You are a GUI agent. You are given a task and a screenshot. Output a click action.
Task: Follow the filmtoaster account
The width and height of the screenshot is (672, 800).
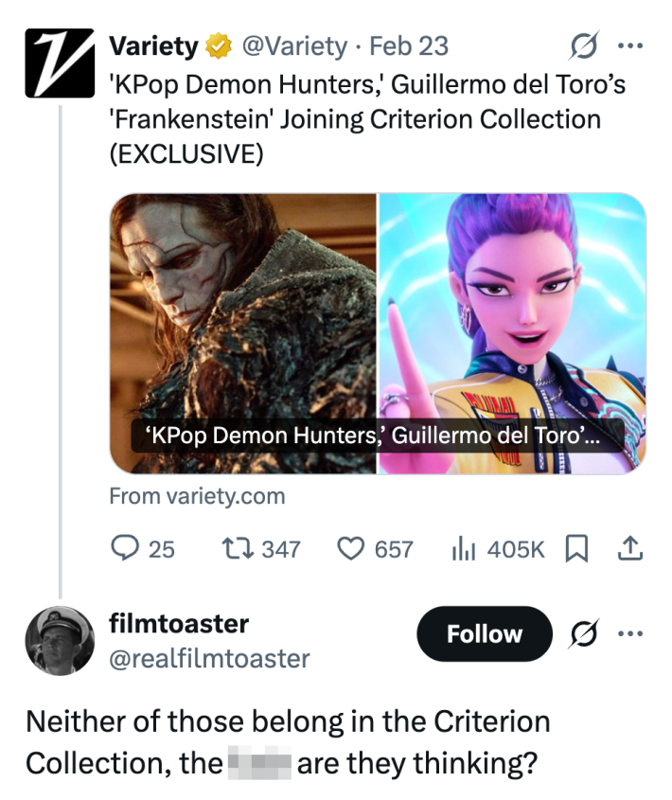coord(485,633)
